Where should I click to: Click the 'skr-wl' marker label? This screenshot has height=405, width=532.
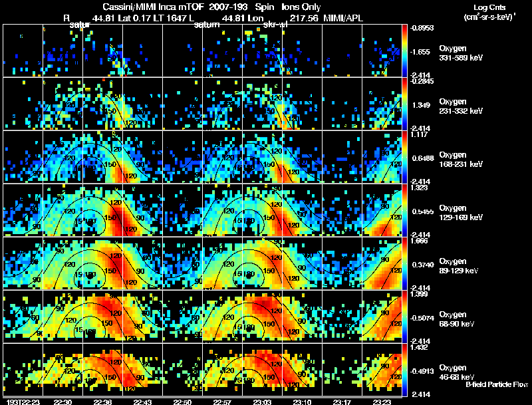tap(275, 25)
